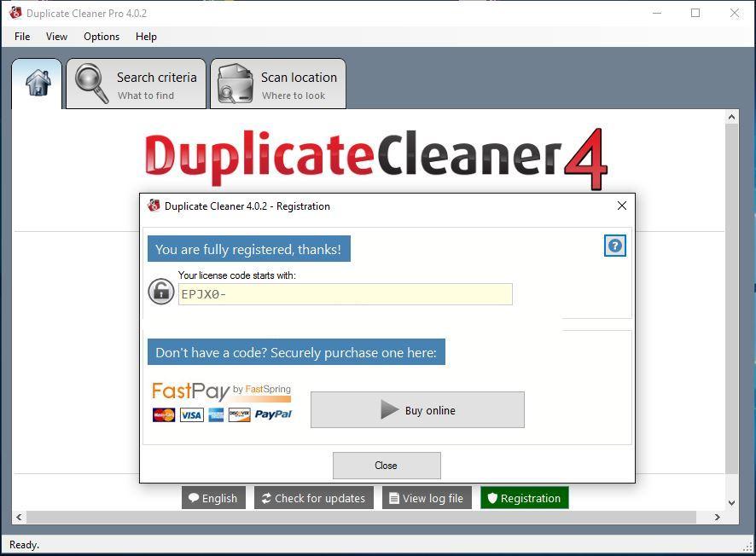The image size is (756, 556).
Task: Maximize the Duplicate Cleaner Pro window
Action: point(695,13)
